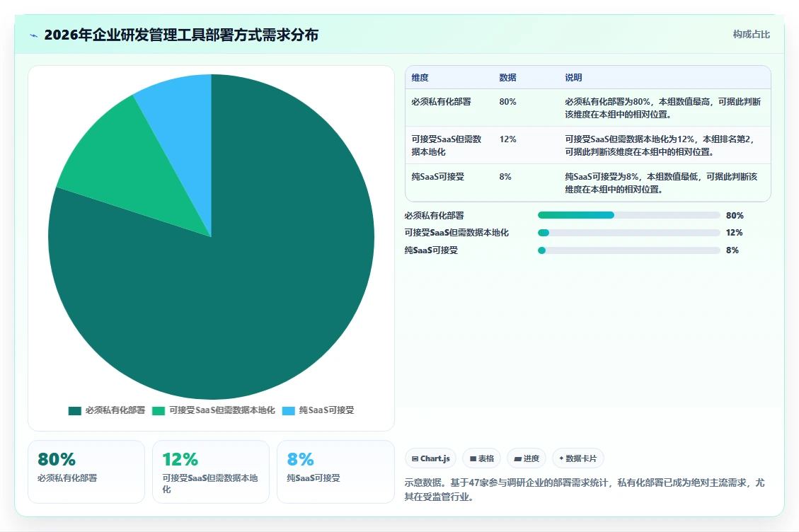The height and width of the screenshot is (532, 799).
Task: Click the 8% value beside progress bar
Action: tap(732, 250)
